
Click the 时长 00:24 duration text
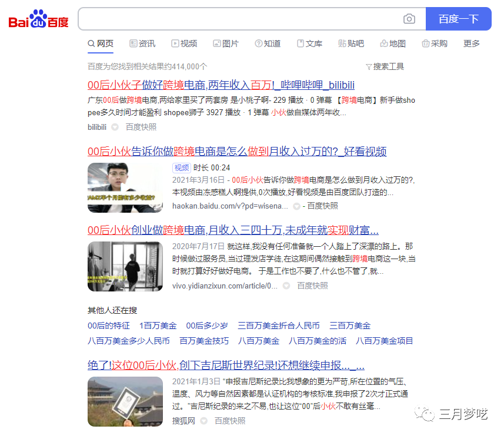(212, 167)
